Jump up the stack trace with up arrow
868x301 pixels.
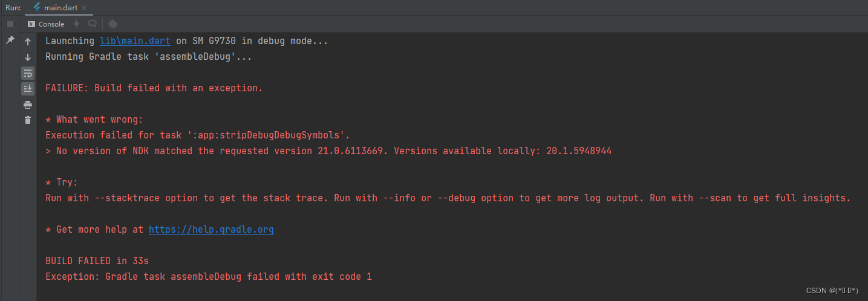(x=28, y=42)
